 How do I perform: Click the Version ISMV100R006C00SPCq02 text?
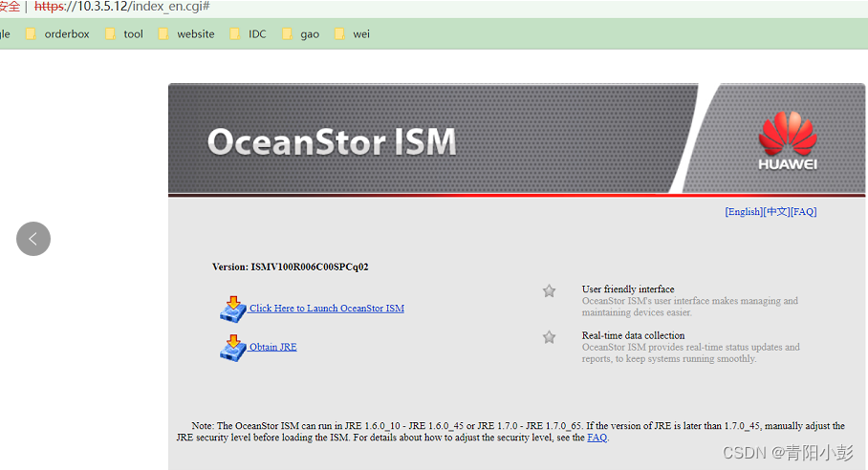(290, 267)
